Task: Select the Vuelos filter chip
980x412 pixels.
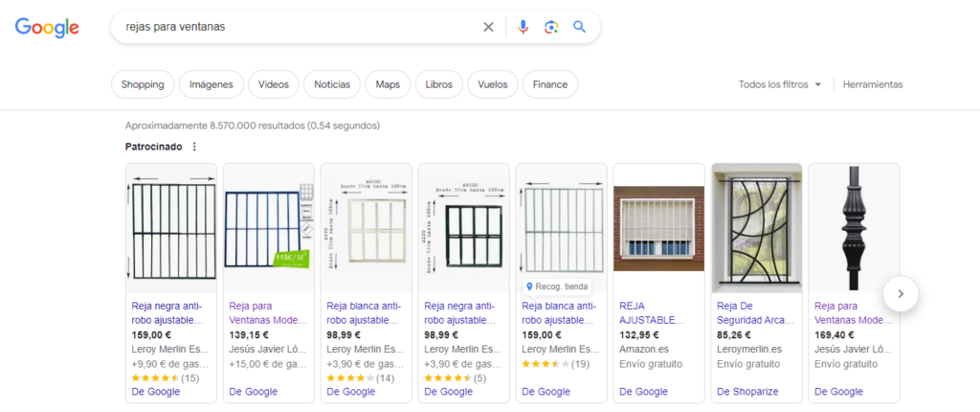Action: pos(493,84)
